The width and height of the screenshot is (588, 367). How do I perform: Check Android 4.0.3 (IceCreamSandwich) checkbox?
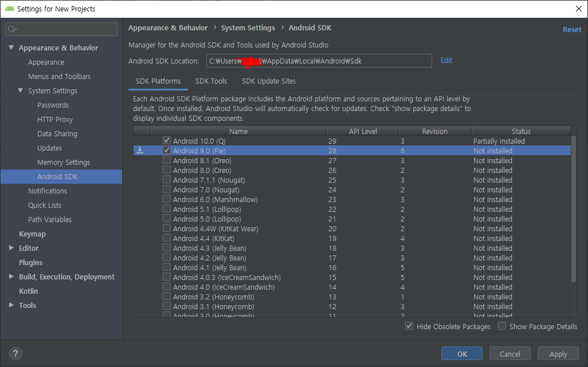click(x=167, y=277)
